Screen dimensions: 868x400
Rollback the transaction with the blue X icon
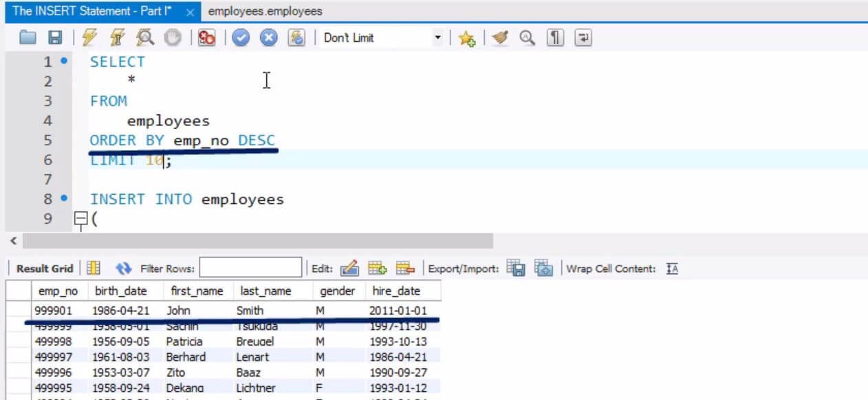click(x=268, y=38)
